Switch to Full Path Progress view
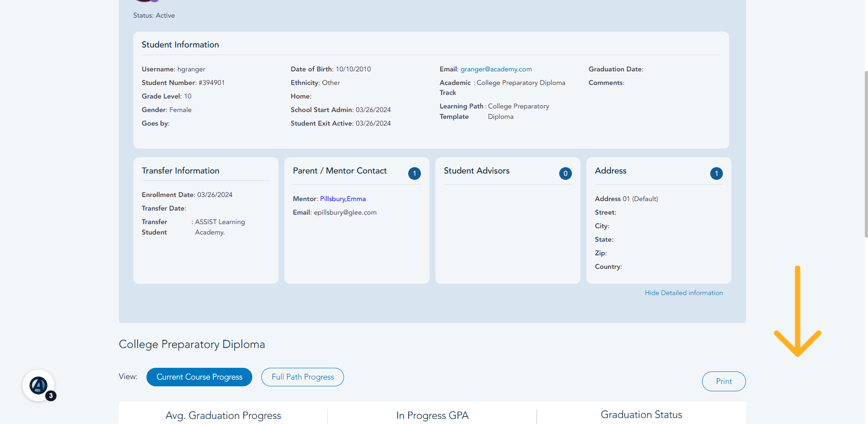 pos(302,377)
